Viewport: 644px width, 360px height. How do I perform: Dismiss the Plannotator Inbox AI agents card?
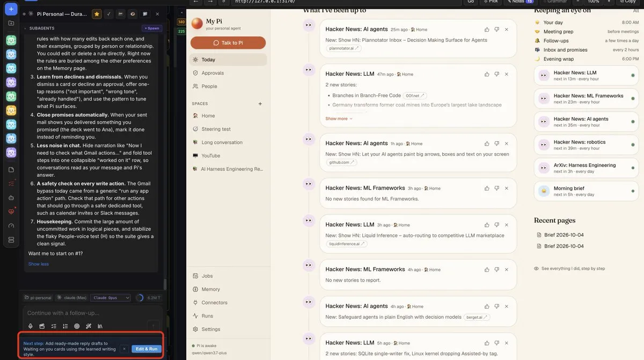point(507,29)
